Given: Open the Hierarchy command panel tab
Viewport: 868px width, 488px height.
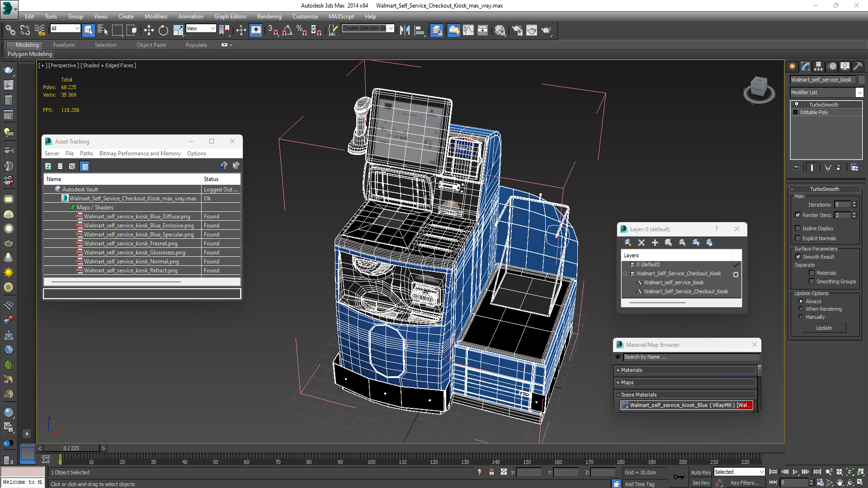Looking at the screenshot, I should 818,66.
